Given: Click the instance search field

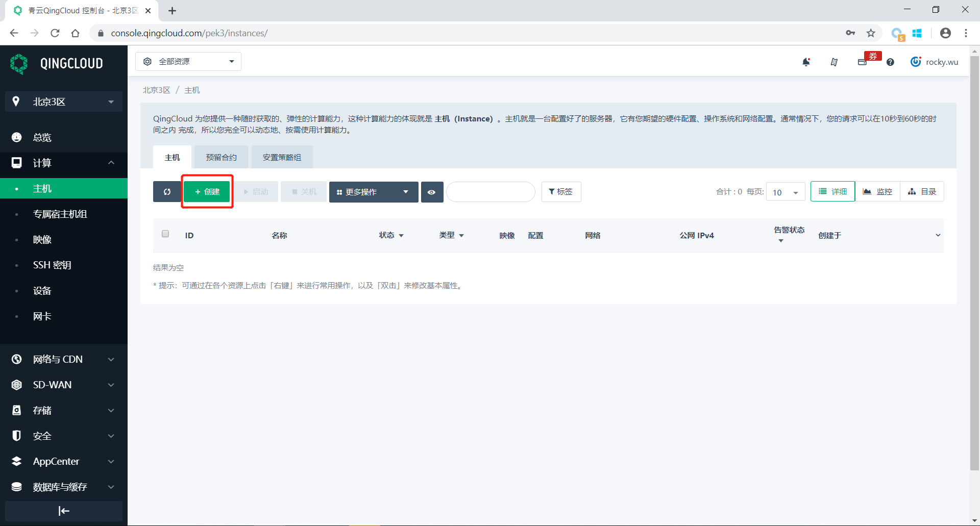Looking at the screenshot, I should click(x=491, y=192).
